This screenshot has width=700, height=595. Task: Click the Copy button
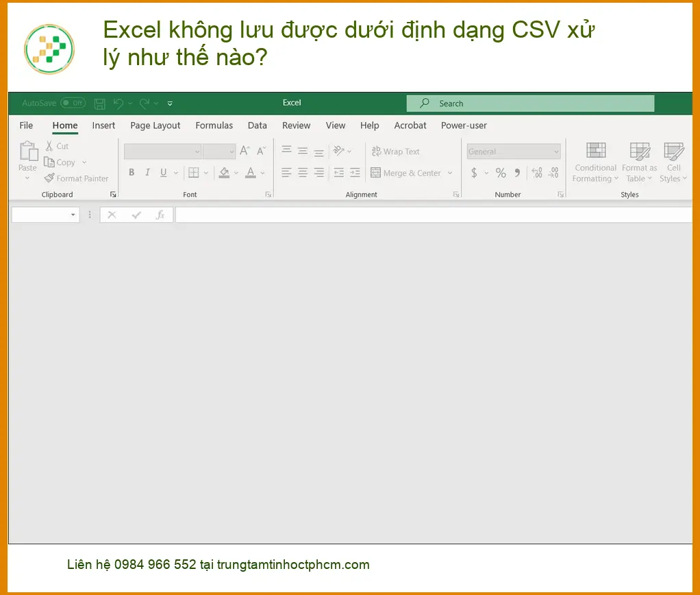(x=60, y=162)
